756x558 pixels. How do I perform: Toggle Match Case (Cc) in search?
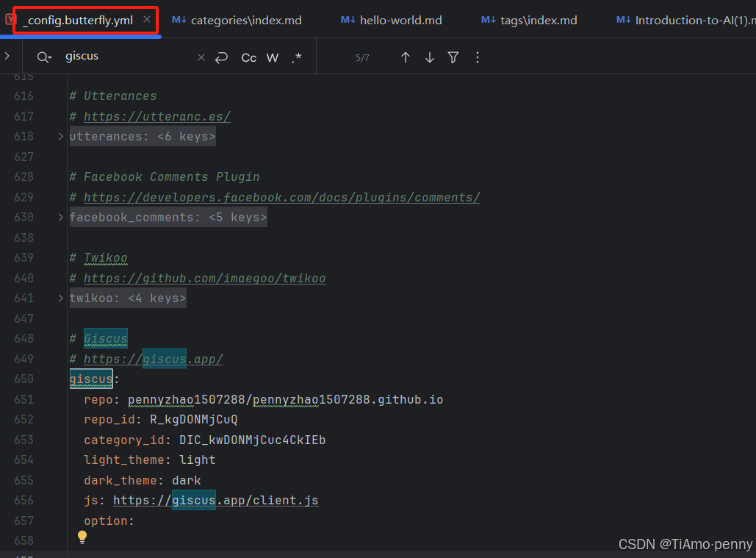(249, 57)
